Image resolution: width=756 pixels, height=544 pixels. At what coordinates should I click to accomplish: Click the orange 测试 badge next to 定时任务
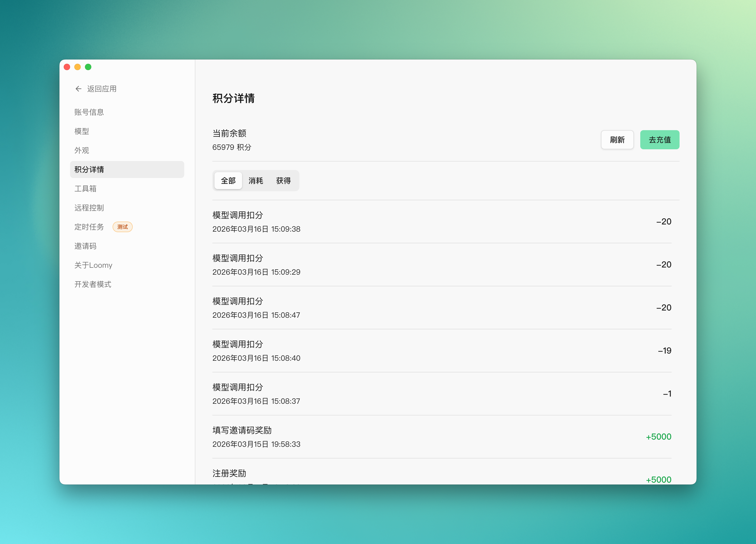[122, 227]
